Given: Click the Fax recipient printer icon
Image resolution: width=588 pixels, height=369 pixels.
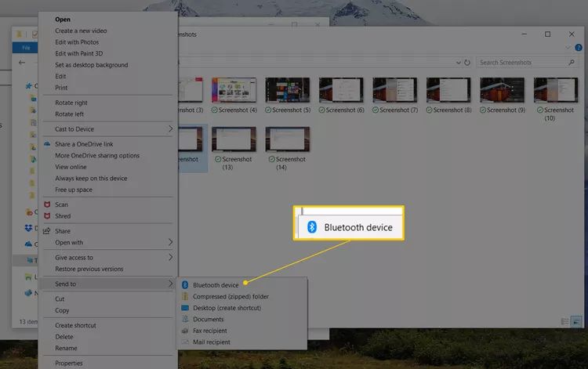Looking at the screenshot, I should pos(186,331).
